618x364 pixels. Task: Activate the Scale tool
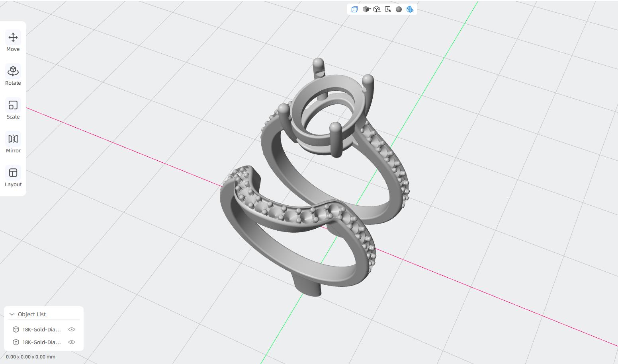pos(13,109)
